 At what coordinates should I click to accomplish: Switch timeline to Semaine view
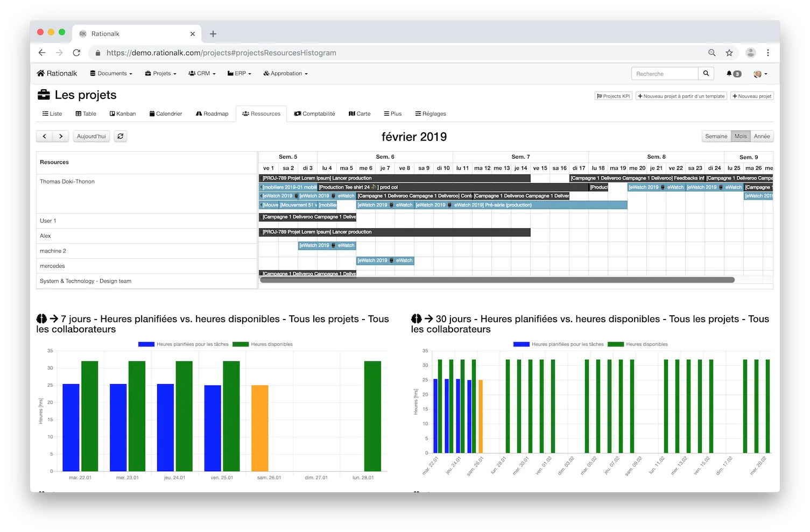[x=716, y=136]
